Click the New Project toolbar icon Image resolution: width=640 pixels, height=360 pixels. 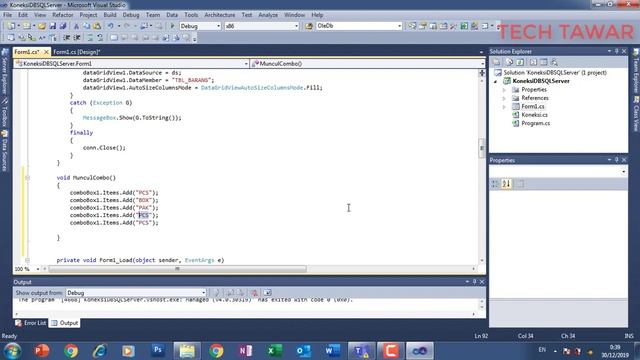11,26
